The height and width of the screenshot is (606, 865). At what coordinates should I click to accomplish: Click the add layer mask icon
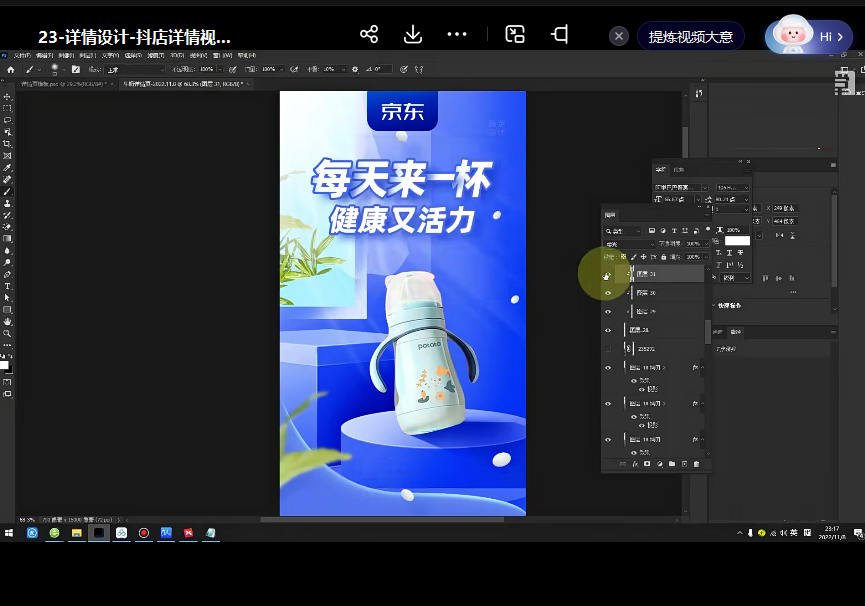click(647, 463)
